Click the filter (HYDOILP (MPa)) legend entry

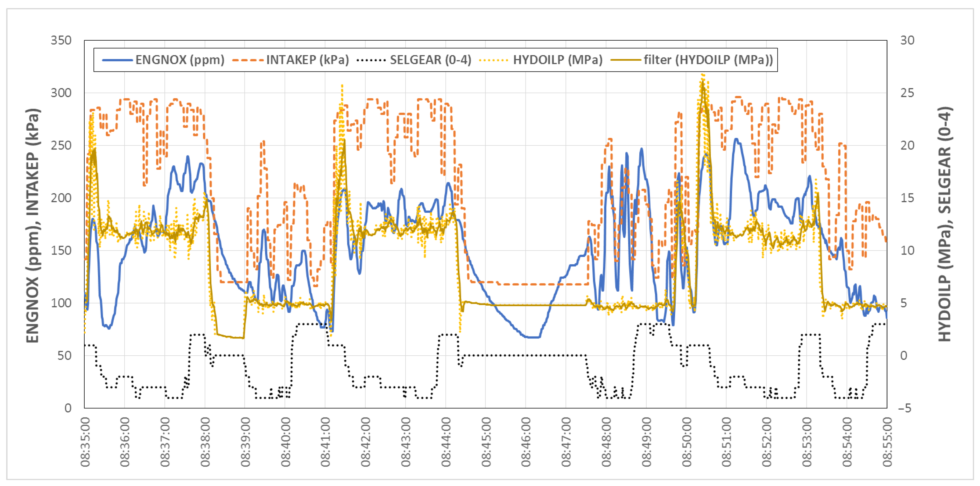point(708,60)
